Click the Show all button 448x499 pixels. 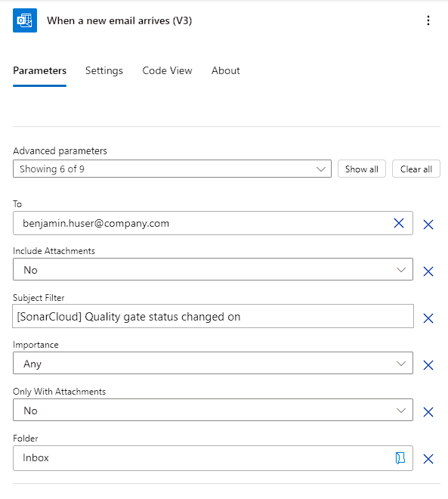362,169
